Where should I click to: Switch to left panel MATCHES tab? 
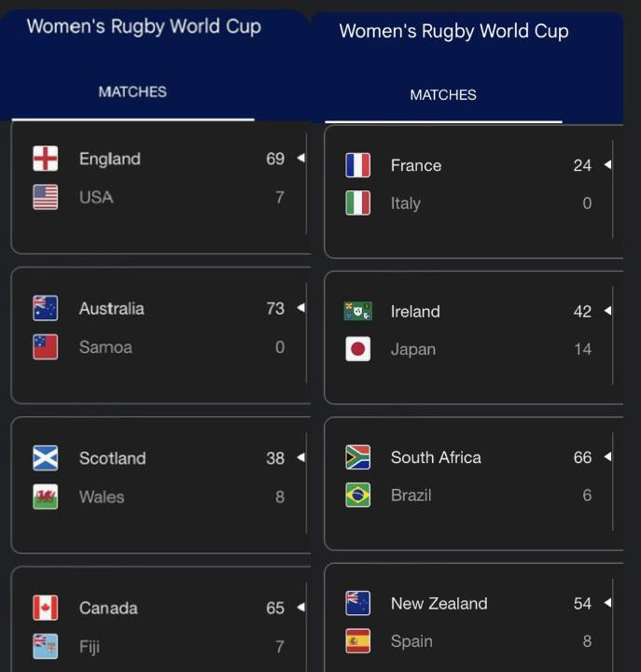pos(132,91)
